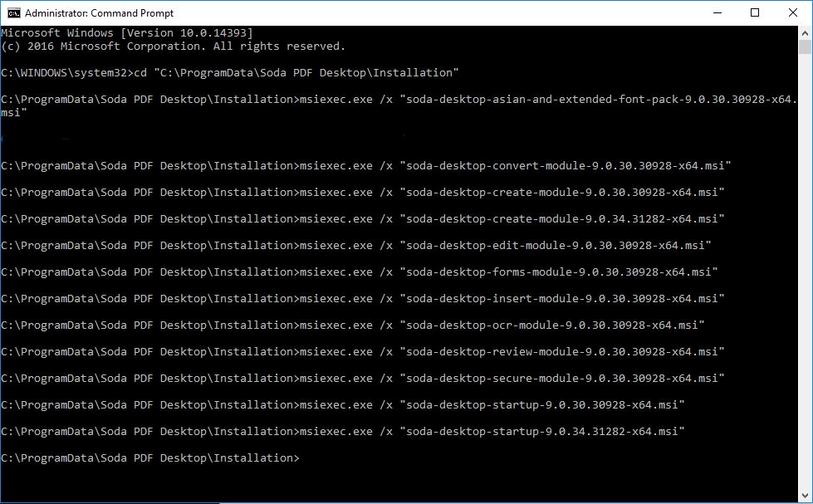This screenshot has width=813, height=504.
Task: Click the Microsoft Corporation copyright line
Action: (174, 46)
